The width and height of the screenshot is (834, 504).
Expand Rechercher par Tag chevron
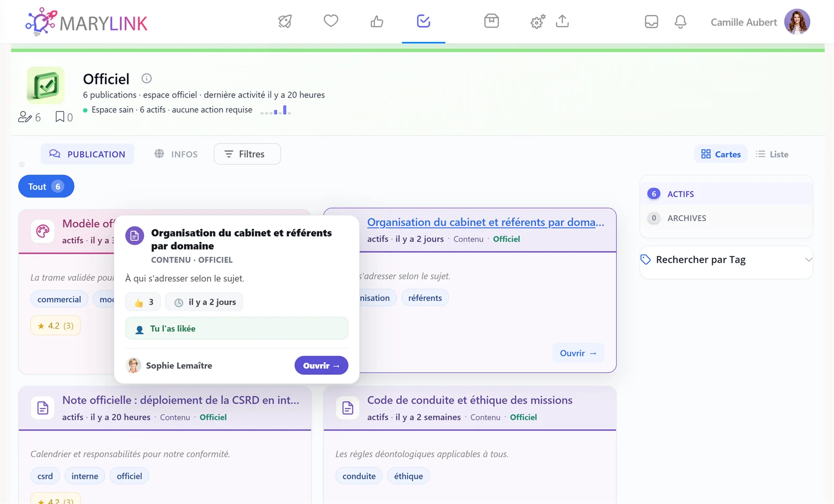pos(808,260)
